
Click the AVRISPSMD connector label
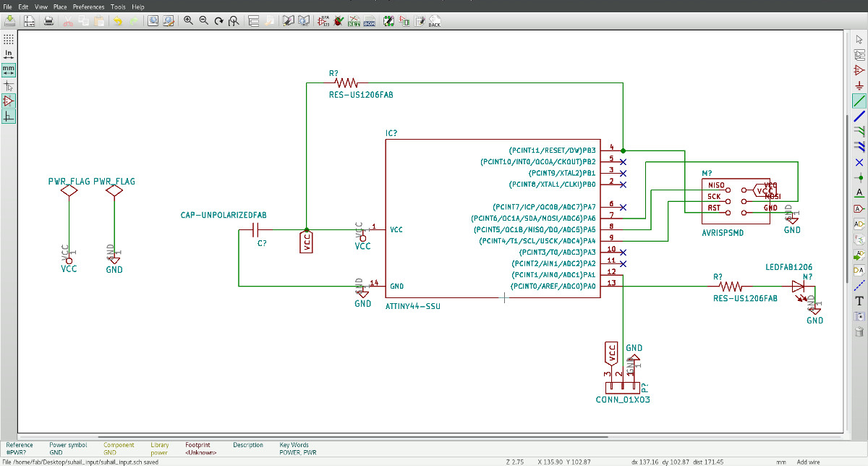[x=723, y=233]
